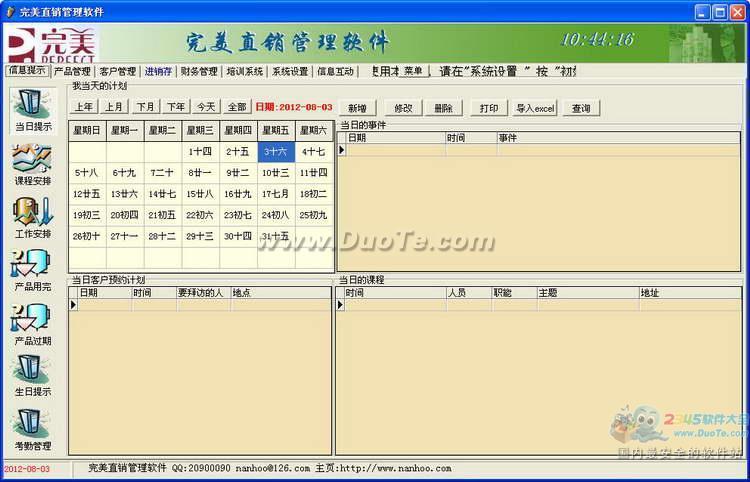Click the 修改 edit button

pos(403,108)
